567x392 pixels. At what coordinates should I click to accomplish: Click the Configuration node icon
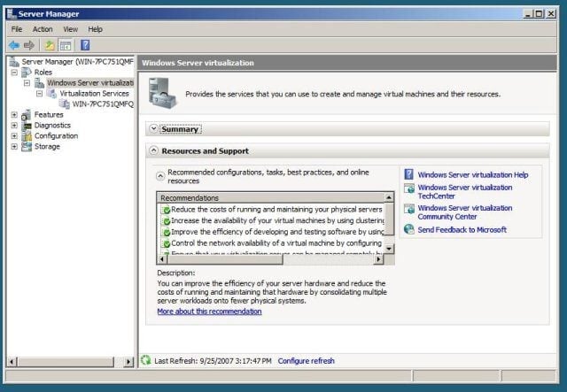pos(27,136)
